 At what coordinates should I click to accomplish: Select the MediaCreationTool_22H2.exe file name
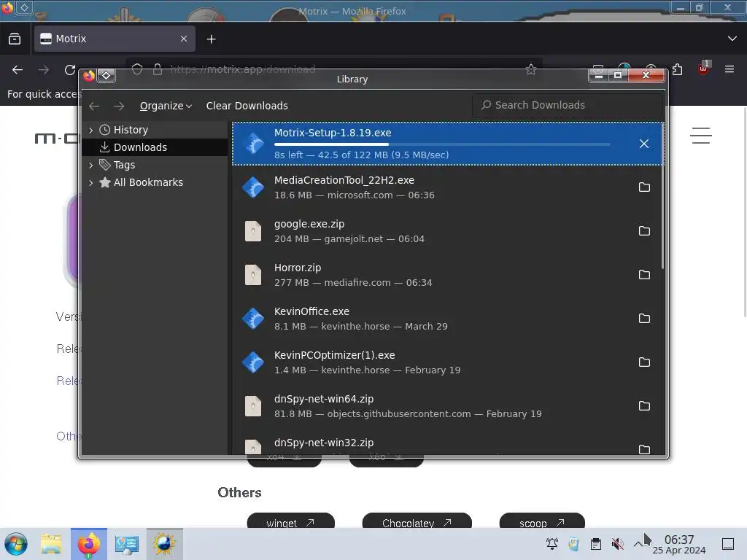pyautogui.click(x=344, y=180)
